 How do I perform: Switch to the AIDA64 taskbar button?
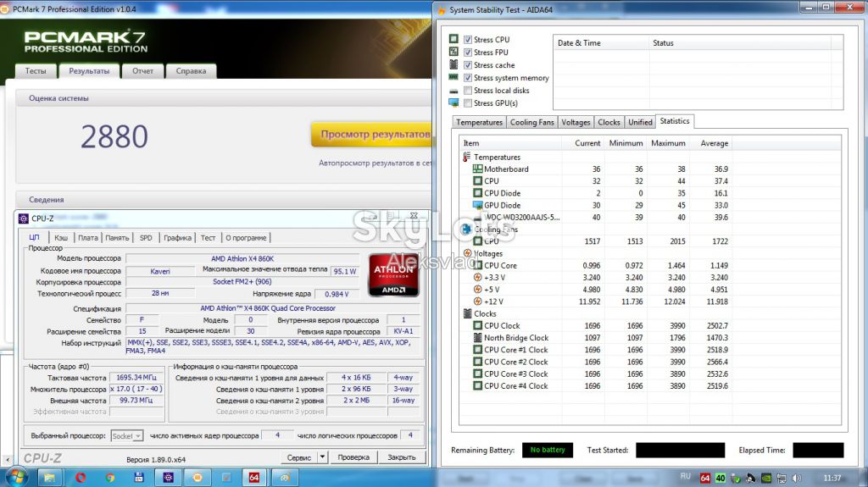click(x=254, y=477)
